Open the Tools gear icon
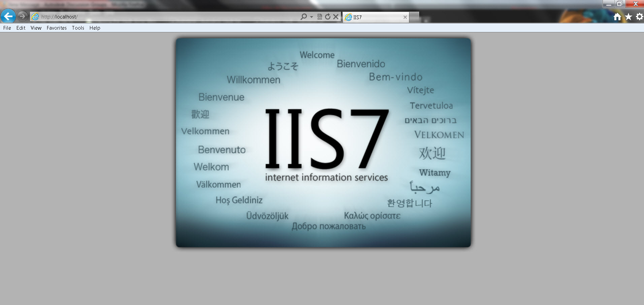The width and height of the screenshot is (644, 305). [x=639, y=17]
